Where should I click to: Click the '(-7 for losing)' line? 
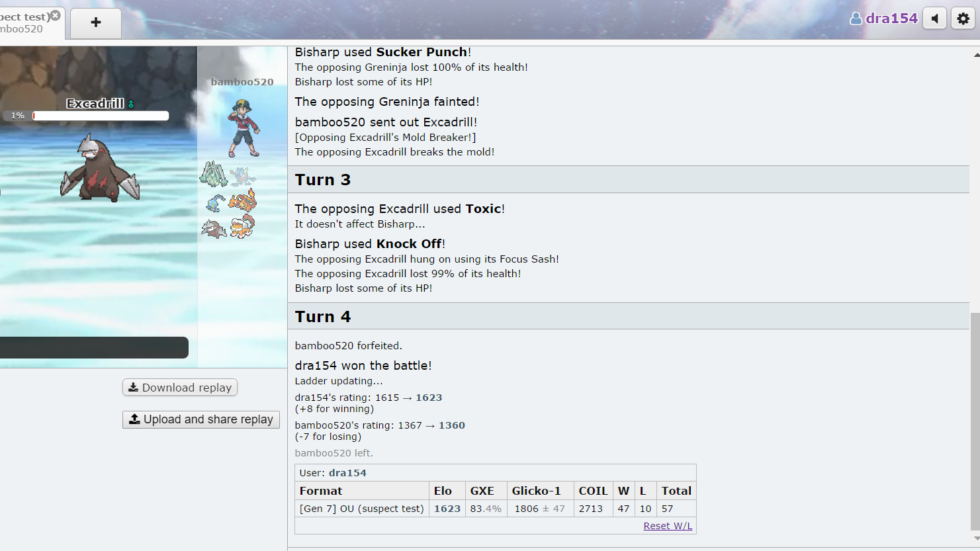coord(328,437)
